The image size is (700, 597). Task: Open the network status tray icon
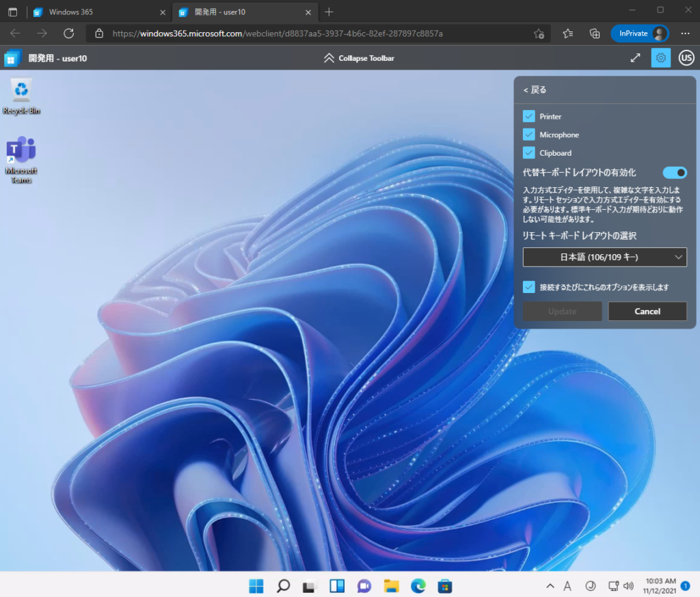pyautogui.click(x=614, y=586)
